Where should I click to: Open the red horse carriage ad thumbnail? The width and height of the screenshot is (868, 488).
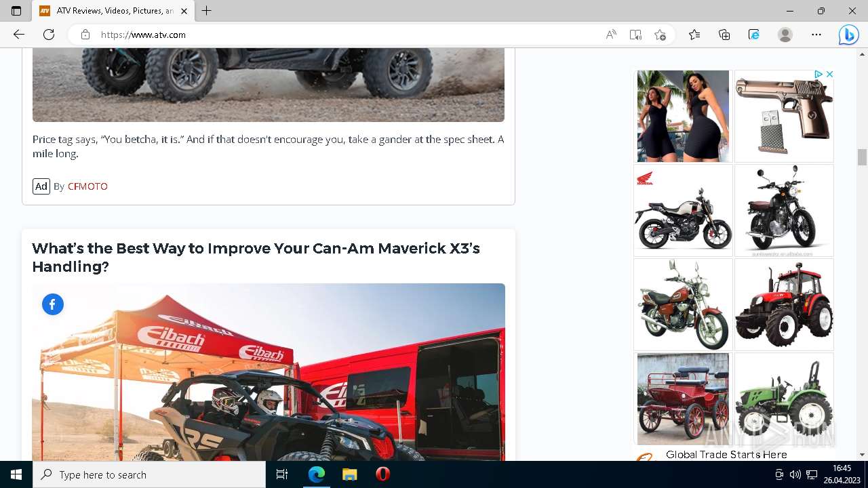pyautogui.click(x=683, y=399)
